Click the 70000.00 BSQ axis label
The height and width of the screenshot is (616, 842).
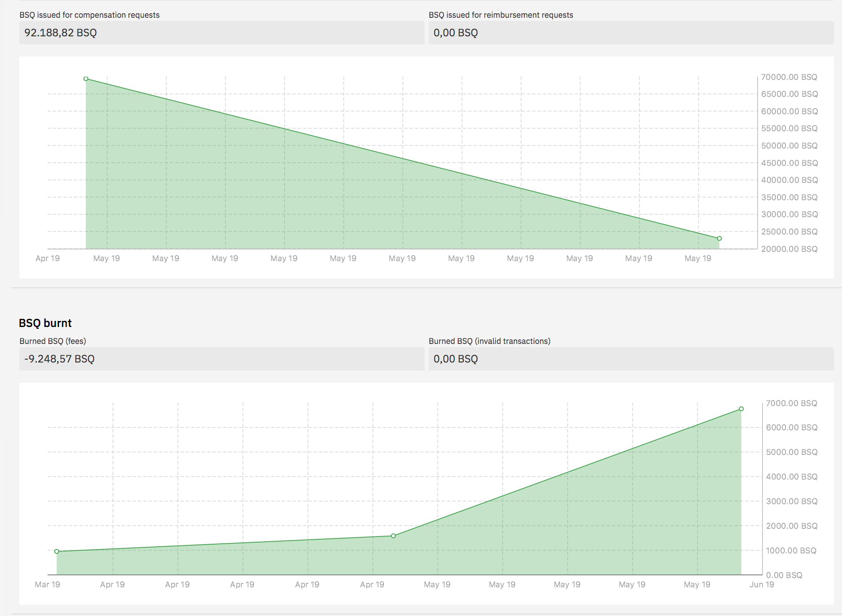pos(789,77)
